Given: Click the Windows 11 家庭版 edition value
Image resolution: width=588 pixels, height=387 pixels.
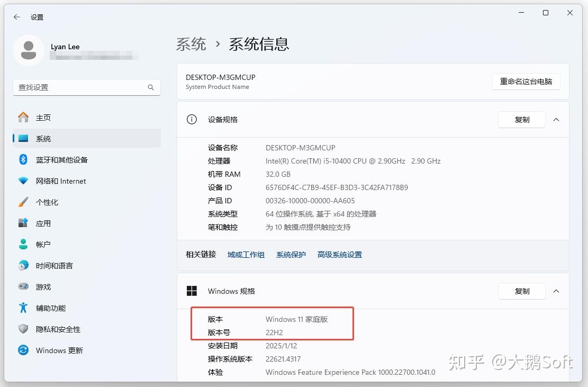Looking at the screenshot, I should pos(296,319).
